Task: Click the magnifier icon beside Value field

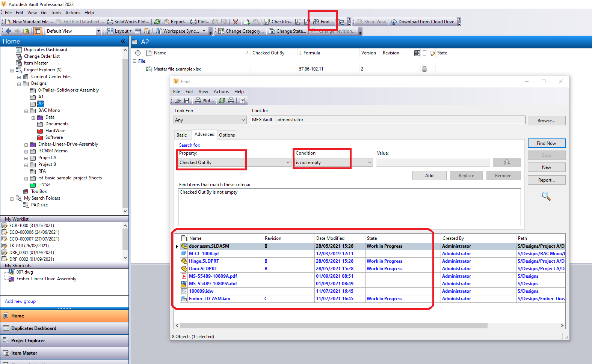Action: pyautogui.click(x=507, y=162)
